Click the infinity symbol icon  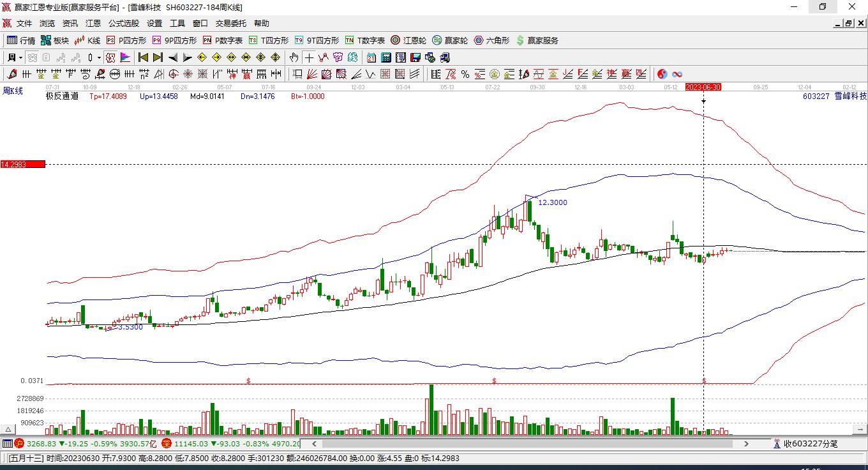click(x=677, y=74)
